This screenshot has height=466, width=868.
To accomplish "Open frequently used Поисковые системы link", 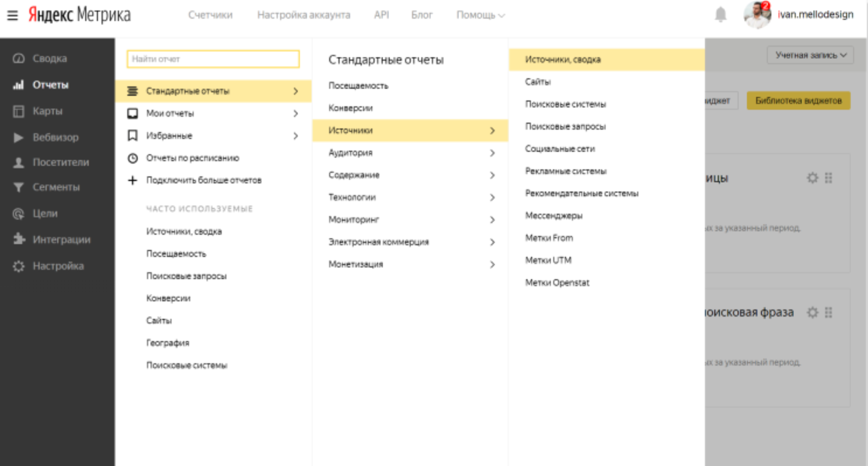I will 187,366.
